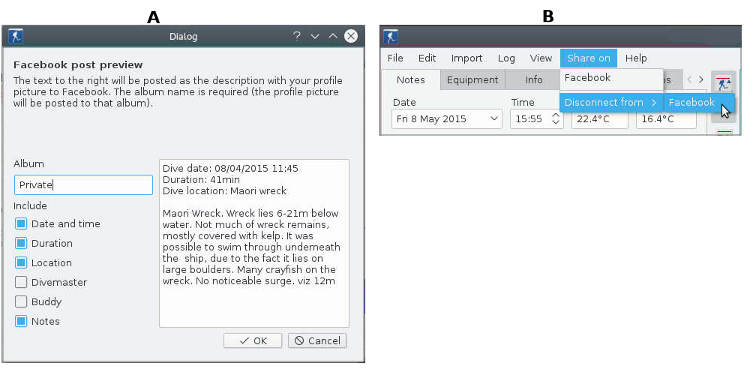The height and width of the screenshot is (375, 750).
Task: Click inside the post preview text area
Action: 254,243
